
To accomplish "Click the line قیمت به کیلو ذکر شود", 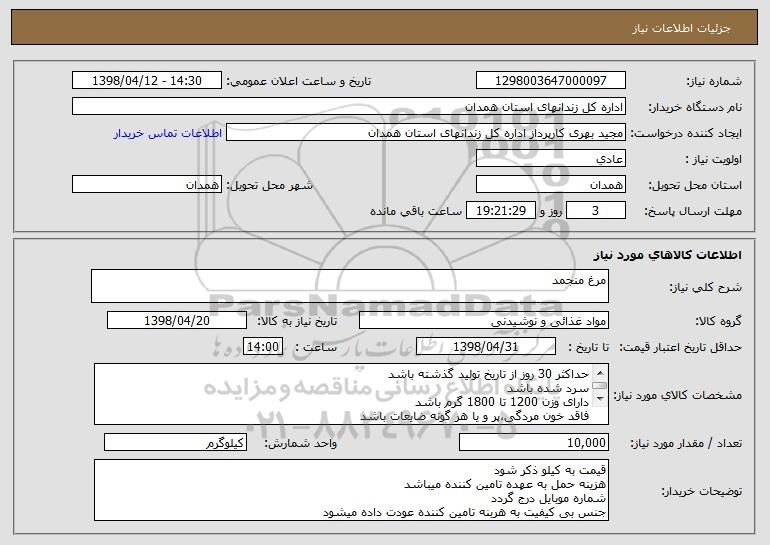I will [550, 470].
